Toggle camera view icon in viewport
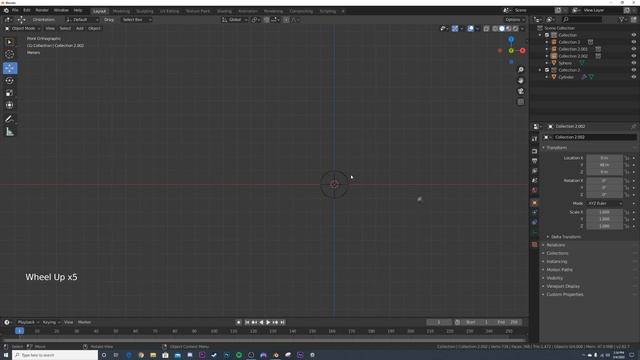Screen dimensions: 640x360 [520, 91]
